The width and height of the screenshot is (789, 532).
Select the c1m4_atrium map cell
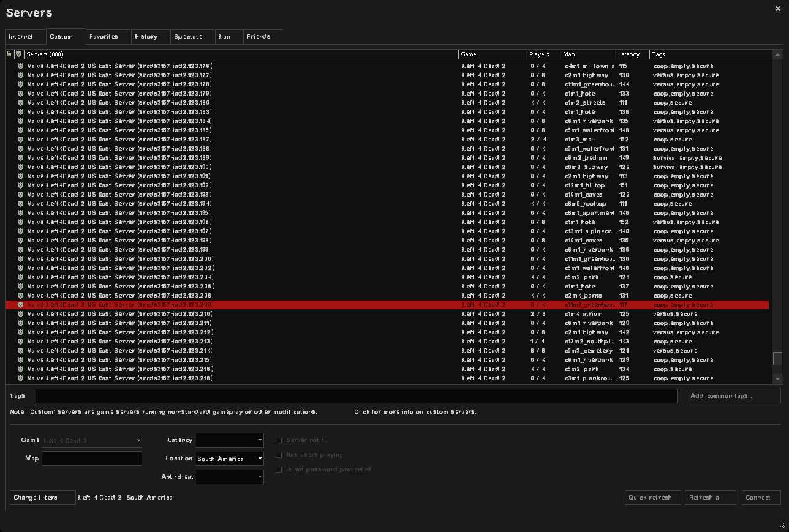584,314
